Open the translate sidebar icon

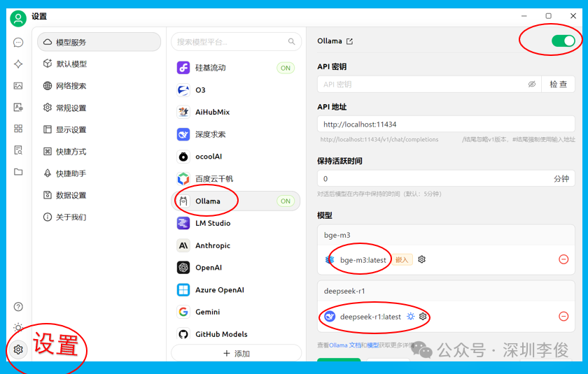[x=18, y=108]
